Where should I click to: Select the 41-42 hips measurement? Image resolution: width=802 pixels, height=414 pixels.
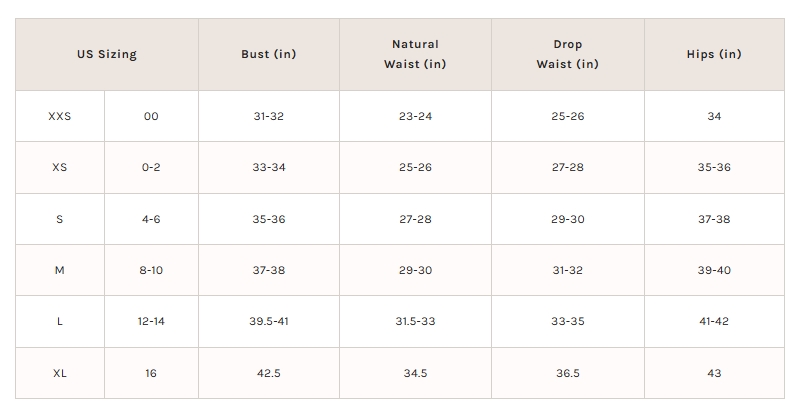pyautogui.click(x=714, y=321)
